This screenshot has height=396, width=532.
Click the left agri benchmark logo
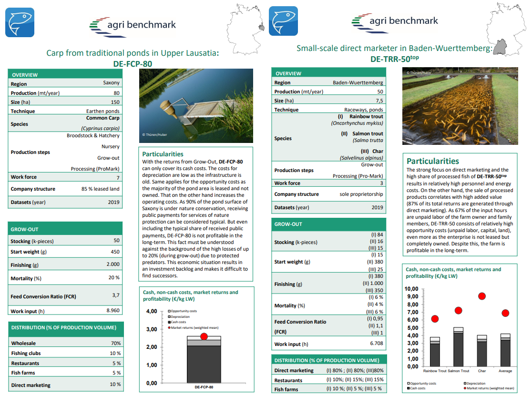point(133,26)
